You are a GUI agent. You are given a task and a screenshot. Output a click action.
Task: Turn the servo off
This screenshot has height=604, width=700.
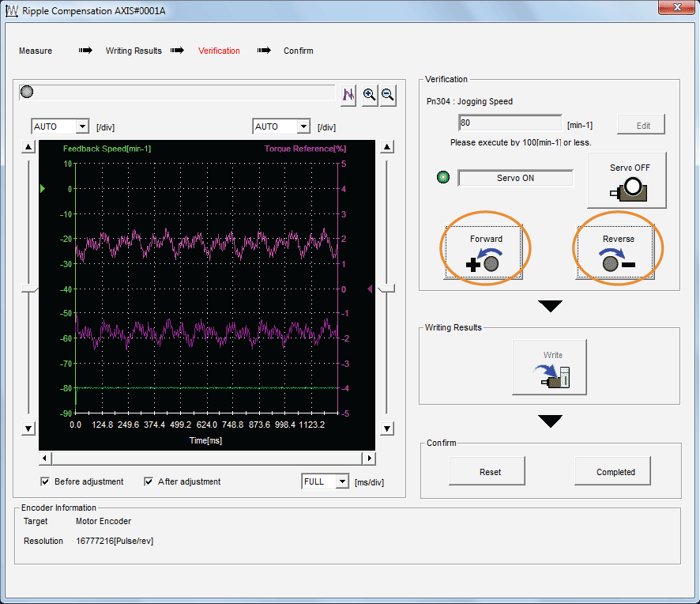[627, 179]
